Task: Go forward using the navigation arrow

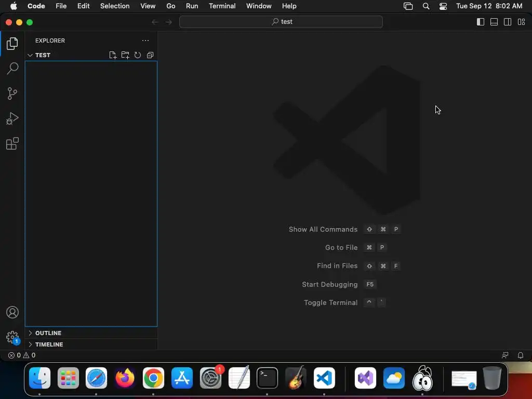Action: point(169,22)
